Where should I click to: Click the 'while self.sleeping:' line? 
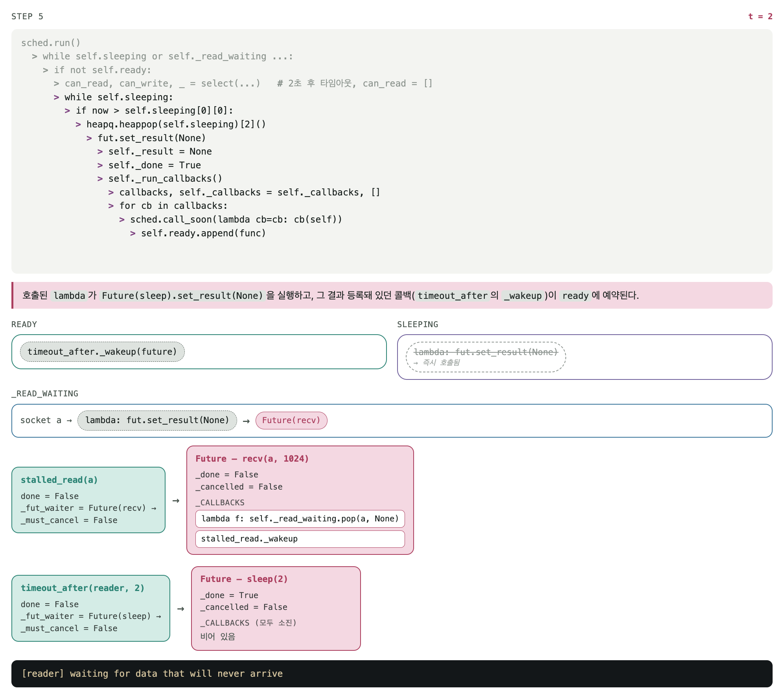coord(113,97)
